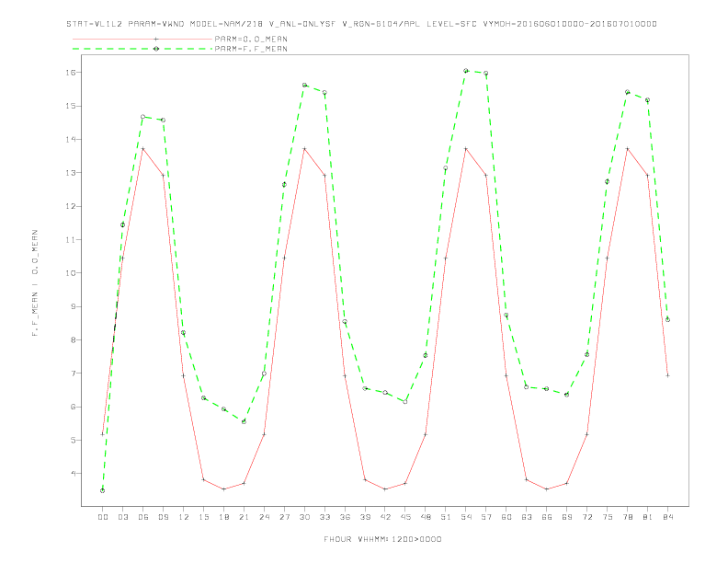
Task: Click y-axis tick label 10
Action: (70, 273)
